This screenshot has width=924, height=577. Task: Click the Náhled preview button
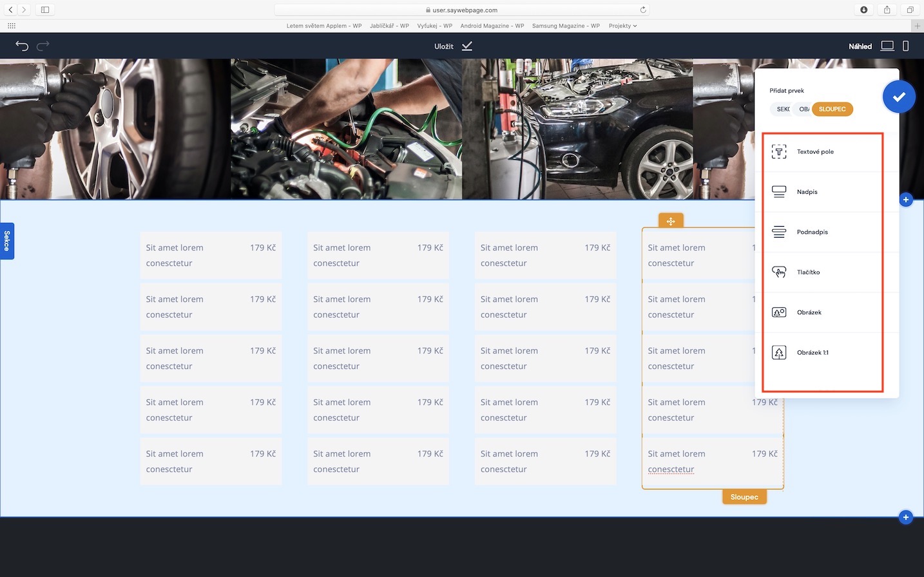click(x=860, y=46)
